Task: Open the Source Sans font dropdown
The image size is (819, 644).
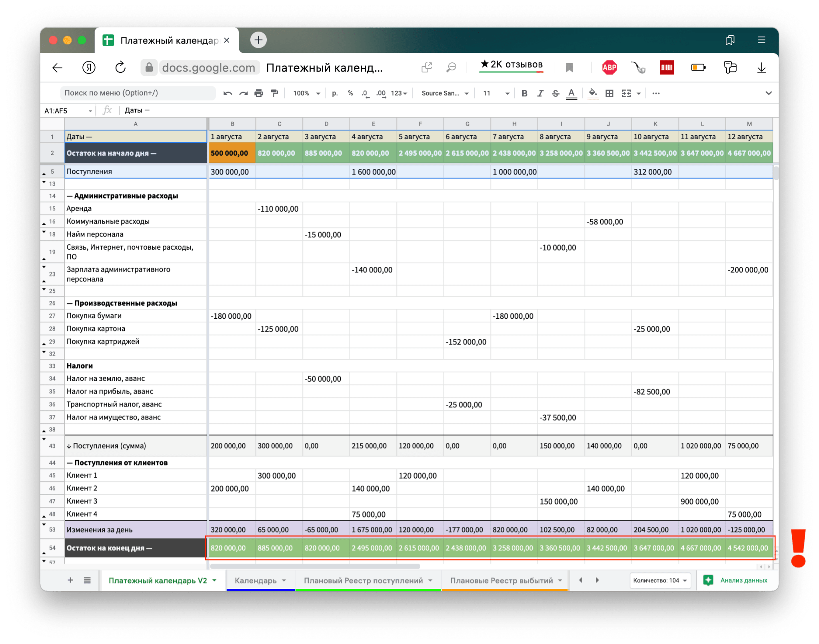Action: pyautogui.click(x=445, y=94)
